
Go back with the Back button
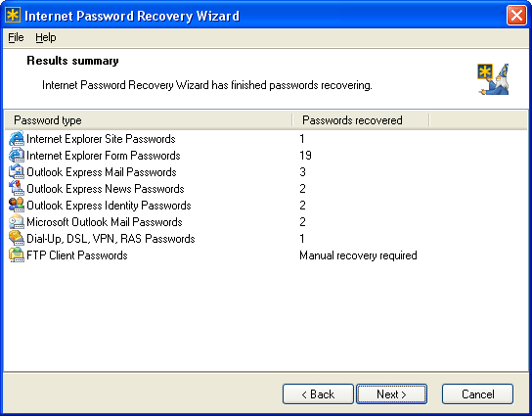318,394
